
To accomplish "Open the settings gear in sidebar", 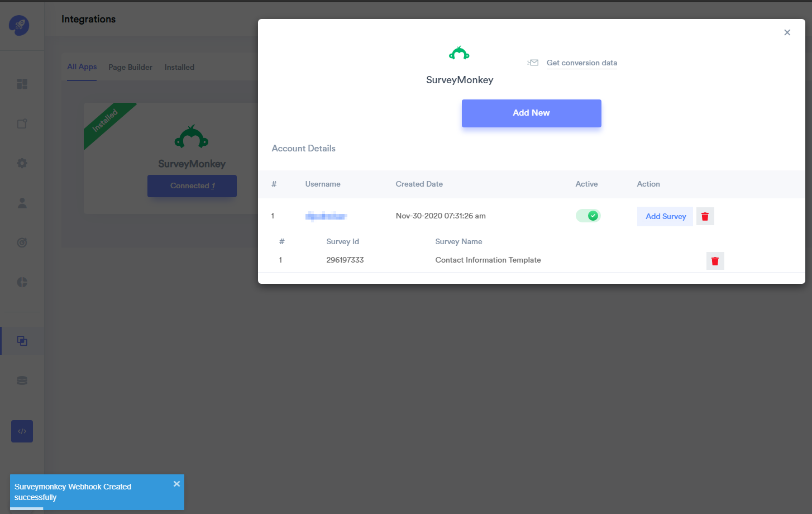I will [22, 163].
